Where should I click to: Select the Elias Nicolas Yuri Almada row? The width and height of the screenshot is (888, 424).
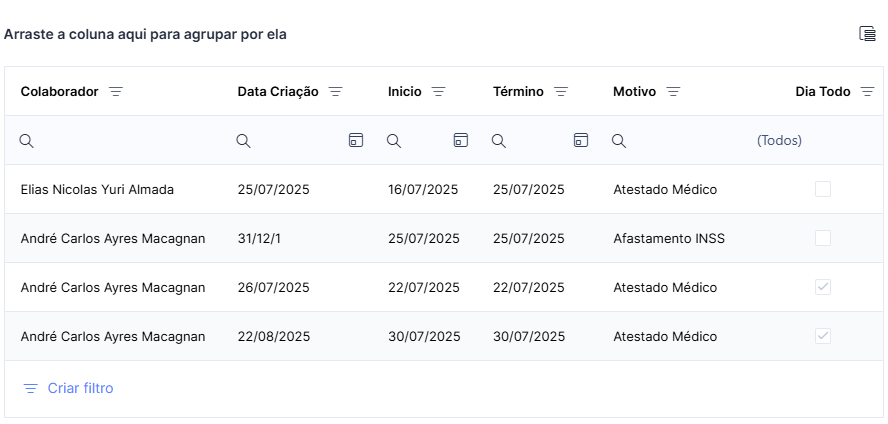click(x=444, y=189)
